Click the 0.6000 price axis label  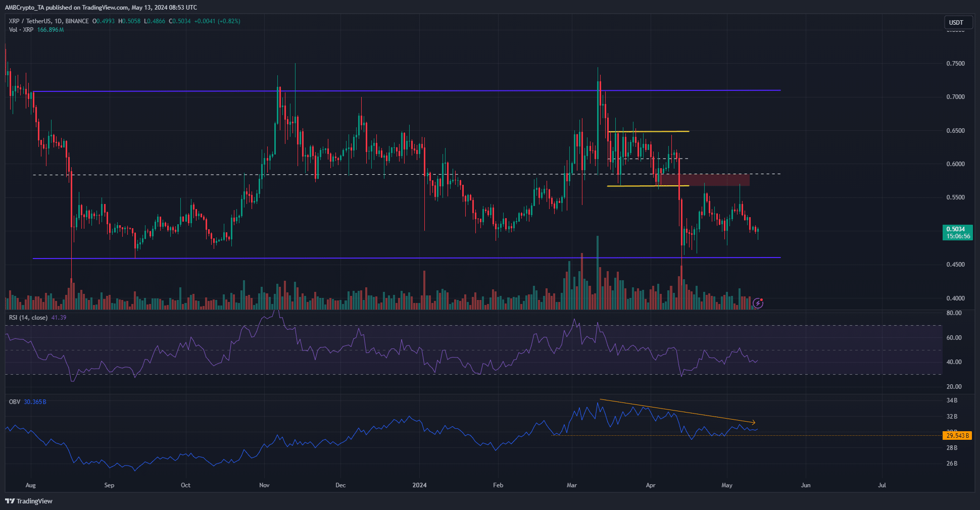(955, 164)
